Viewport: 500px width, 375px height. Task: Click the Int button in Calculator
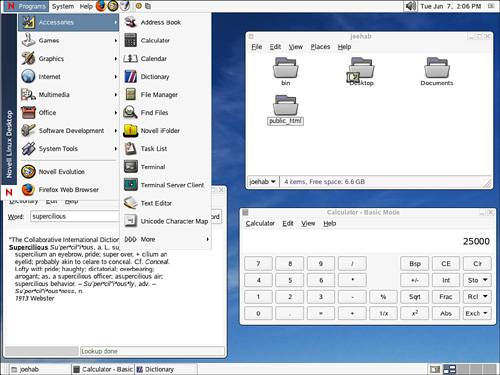pyautogui.click(x=446, y=280)
